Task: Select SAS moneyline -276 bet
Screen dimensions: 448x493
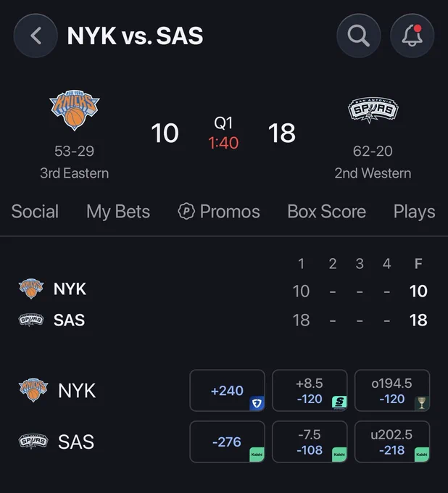Action: [x=228, y=442]
